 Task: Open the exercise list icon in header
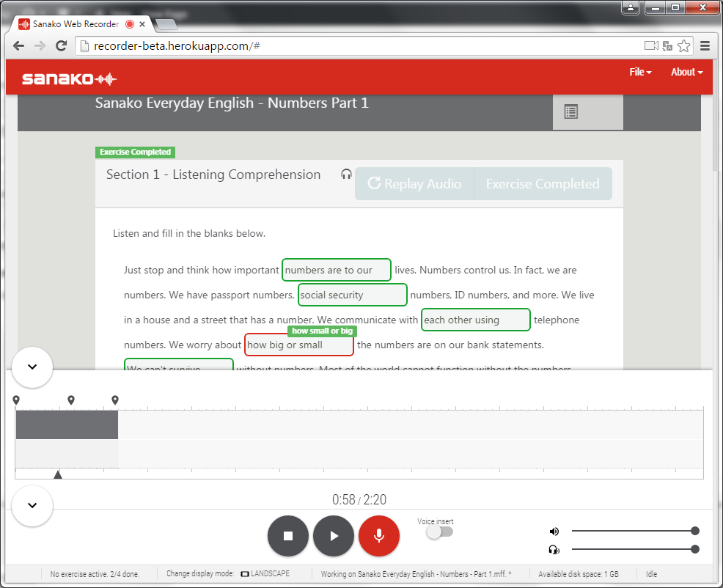click(x=571, y=111)
